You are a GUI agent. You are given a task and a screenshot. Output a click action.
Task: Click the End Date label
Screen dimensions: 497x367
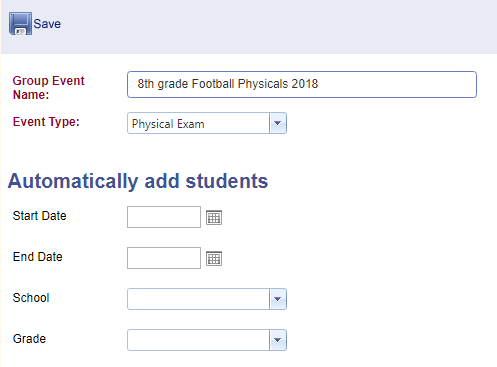coord(37,257)
